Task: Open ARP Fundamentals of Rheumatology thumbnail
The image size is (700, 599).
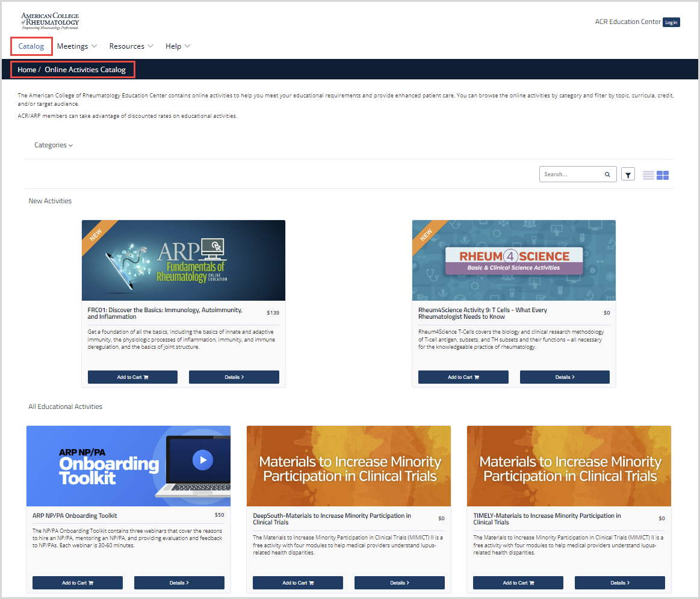Action: pyautogui.click(x=184, y=260)
